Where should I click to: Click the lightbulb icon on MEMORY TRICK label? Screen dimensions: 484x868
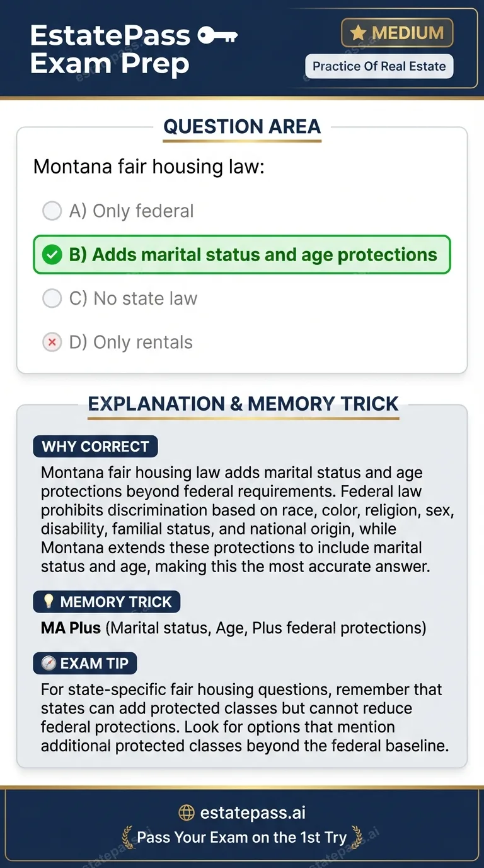click(x=48, y=601)
